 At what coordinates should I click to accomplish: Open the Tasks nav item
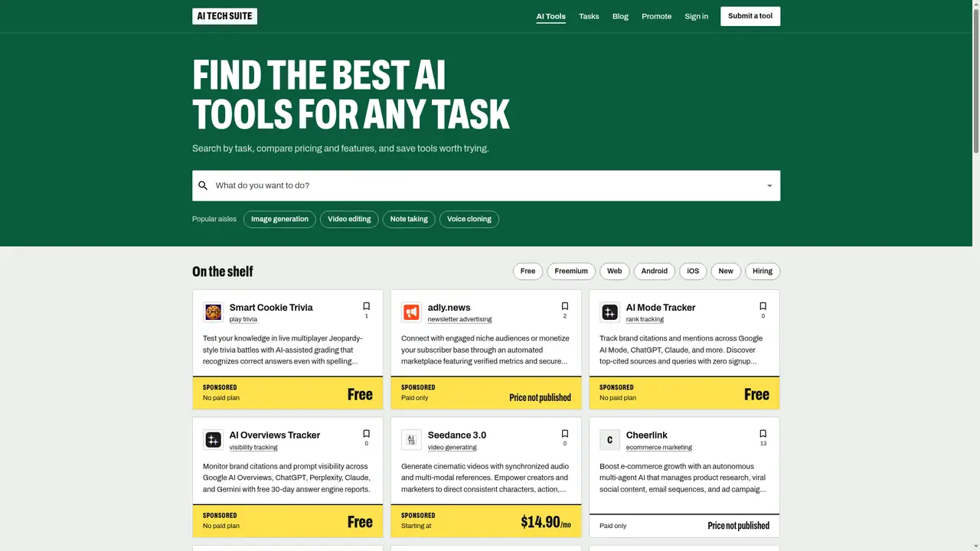pos(589,16)
